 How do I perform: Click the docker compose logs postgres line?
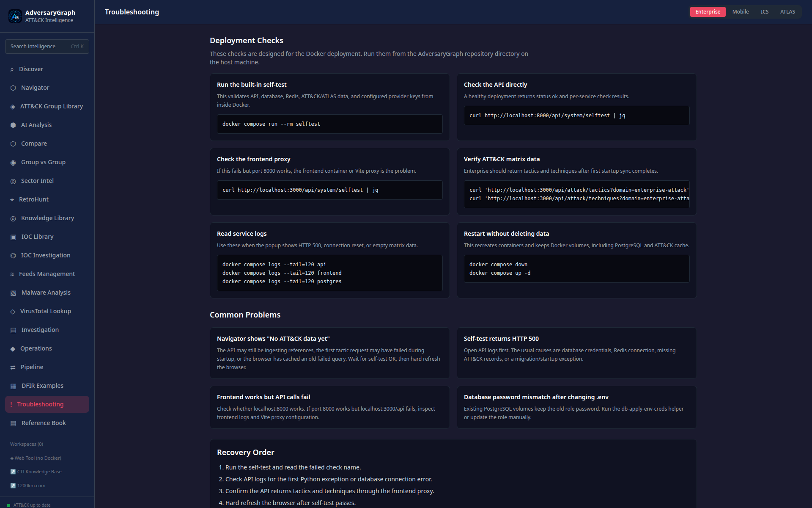pyautogui.click(x=282, y=282)
